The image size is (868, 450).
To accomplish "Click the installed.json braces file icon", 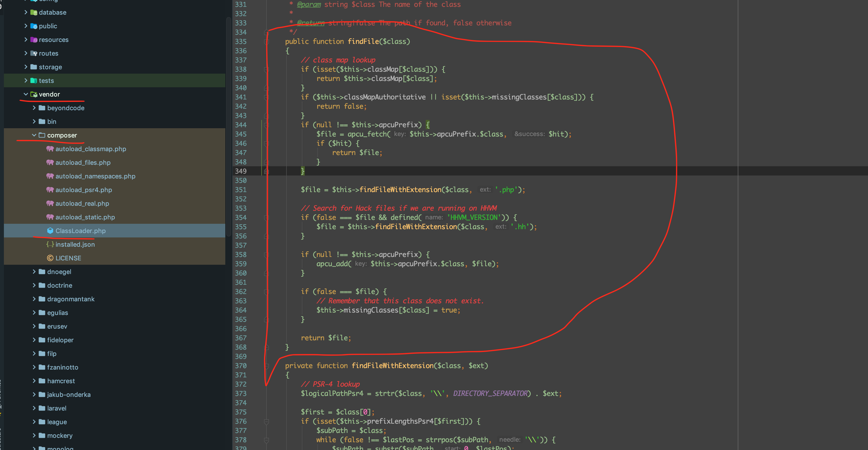I will pyautogui.click(x=50, y=245).
